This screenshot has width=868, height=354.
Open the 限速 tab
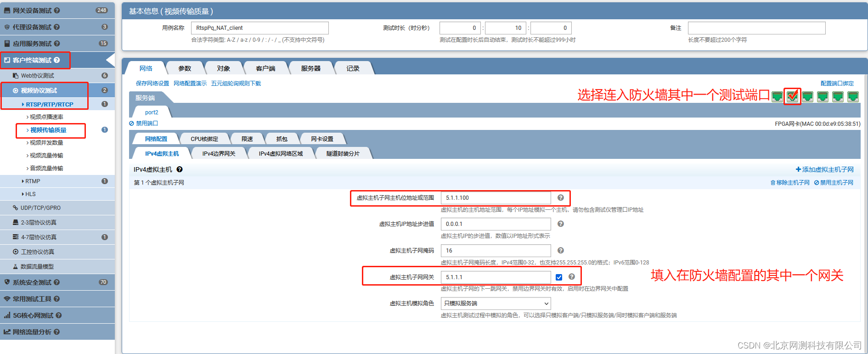[247, 139]
